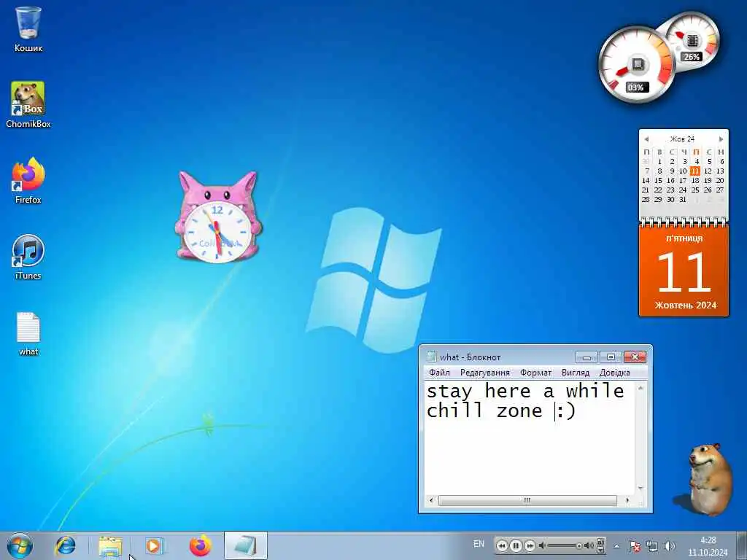Click the Notepad taskbar button

click(245, 545)
